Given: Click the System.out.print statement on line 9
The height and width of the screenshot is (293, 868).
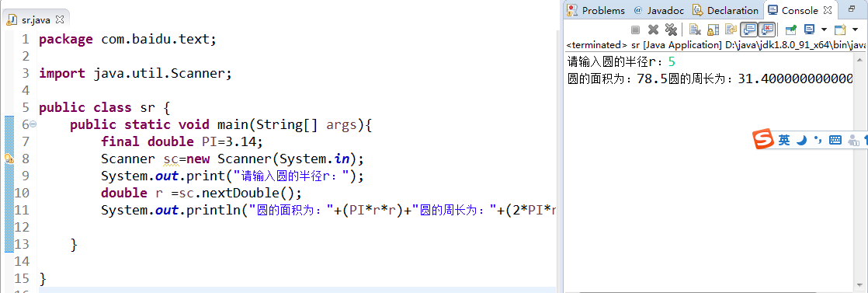Looking at the screenshot, I should [232, 176].
